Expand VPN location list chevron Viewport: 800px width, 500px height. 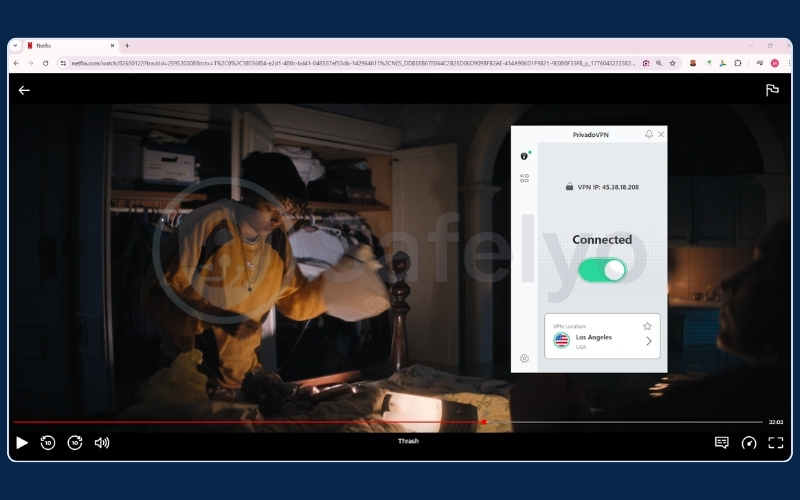coord(648,341)
